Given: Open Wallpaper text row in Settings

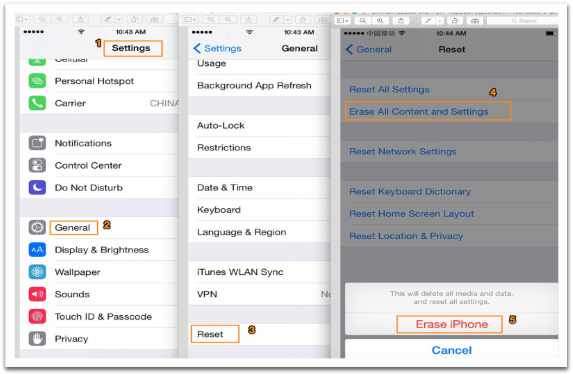Looking at the screenshot, I should pos(77,272).
